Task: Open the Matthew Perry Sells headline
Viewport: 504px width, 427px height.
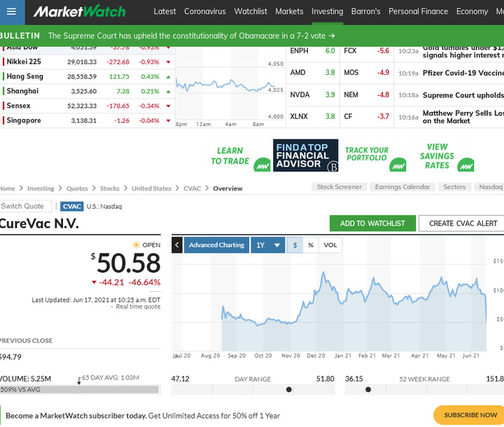Action: coord(463,117)
